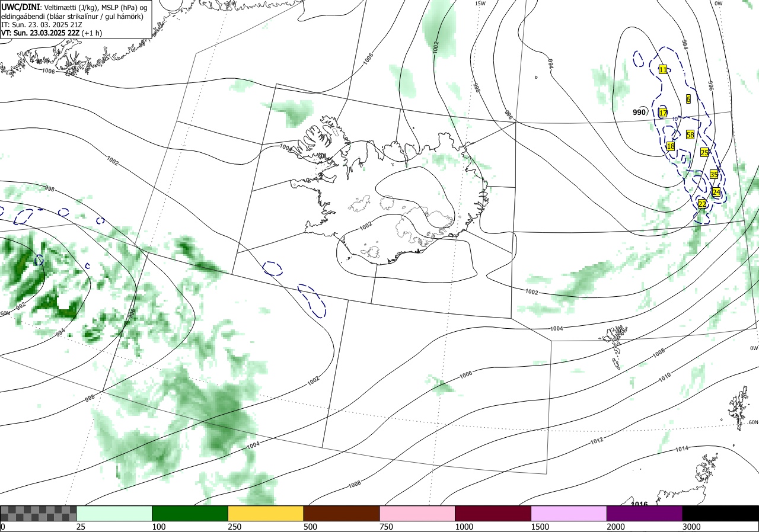
Task: Select the legend value 3000
Action: (691, 527)
